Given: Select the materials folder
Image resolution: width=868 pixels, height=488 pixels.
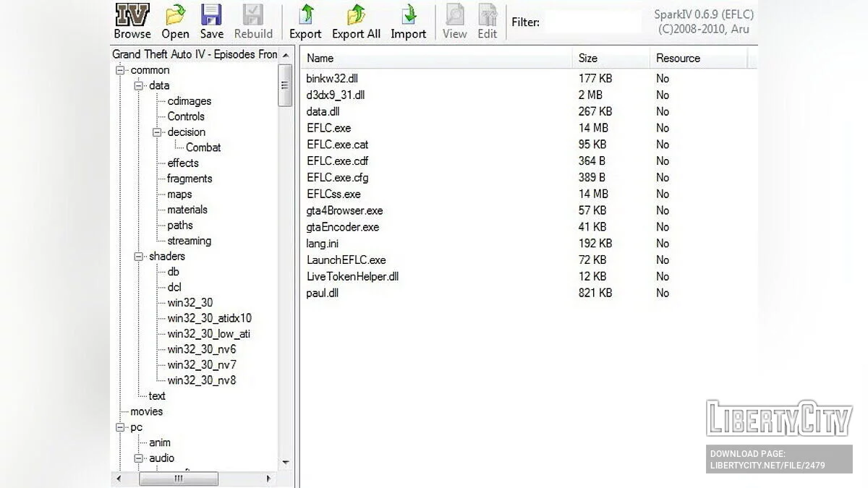Looking at the screenshot, I should coord(187,210).
